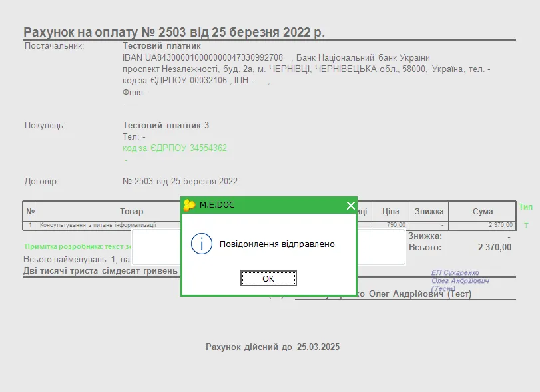The width and height of the screenshot is (540, 392).
Task: Click 'Рахунок дійсний до 25.03.2025' line
Action: click(273, 347)
